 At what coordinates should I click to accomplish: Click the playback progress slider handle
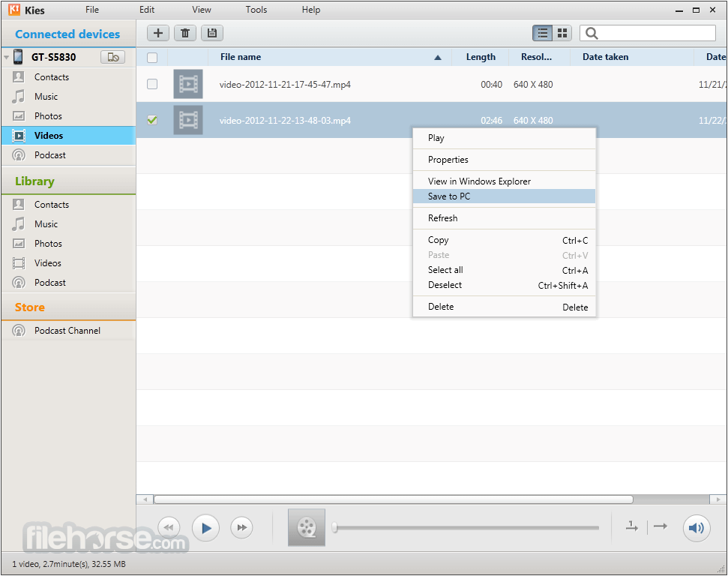(334, 528)
